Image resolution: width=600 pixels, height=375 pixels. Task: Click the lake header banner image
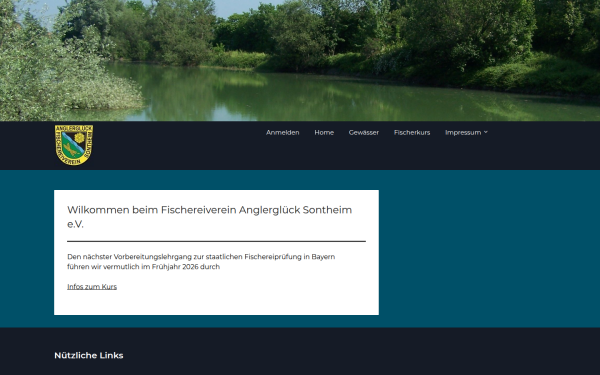coord(300,60)
